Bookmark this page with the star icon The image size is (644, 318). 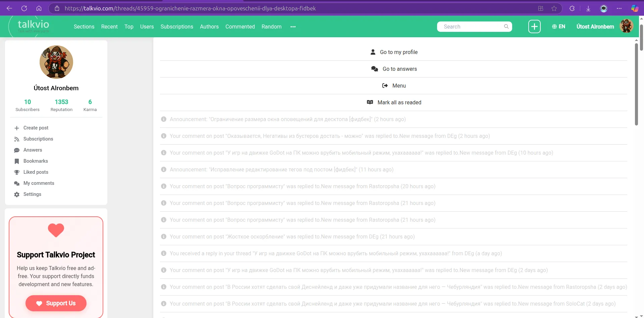pos(554,8)
